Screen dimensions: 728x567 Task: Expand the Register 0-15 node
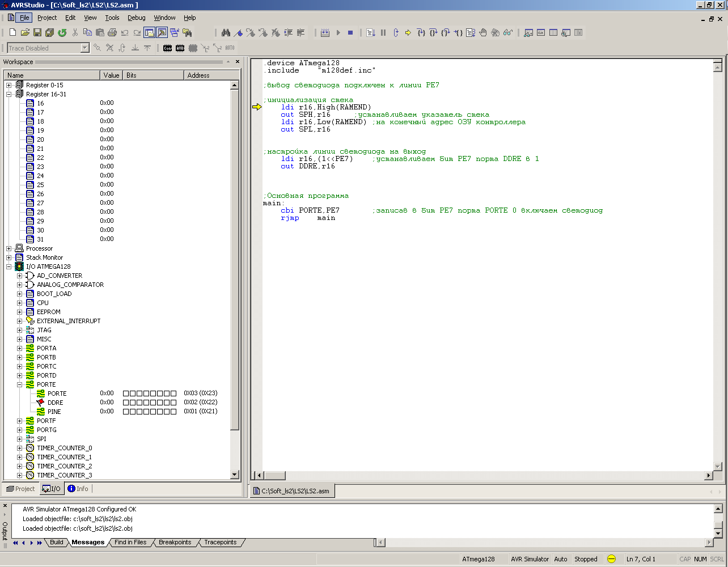[9, 85]
